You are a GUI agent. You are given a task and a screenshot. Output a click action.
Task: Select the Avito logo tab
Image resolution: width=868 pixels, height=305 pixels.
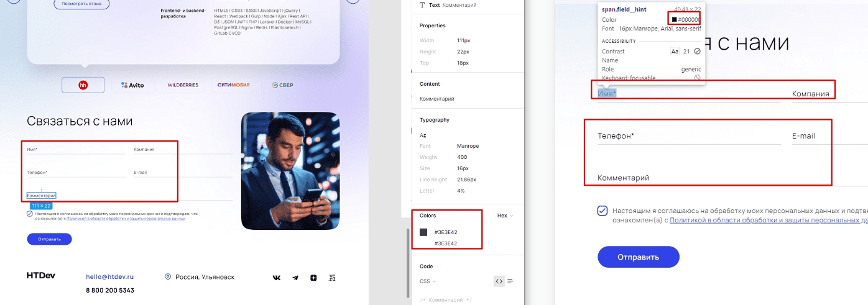[132, 85]
